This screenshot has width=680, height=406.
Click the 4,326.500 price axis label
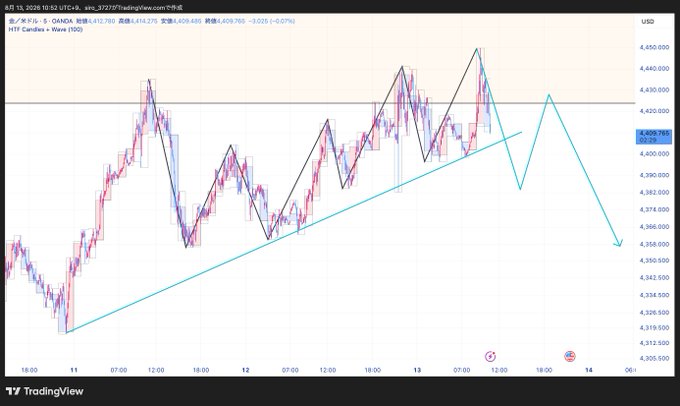click(654, 312)
